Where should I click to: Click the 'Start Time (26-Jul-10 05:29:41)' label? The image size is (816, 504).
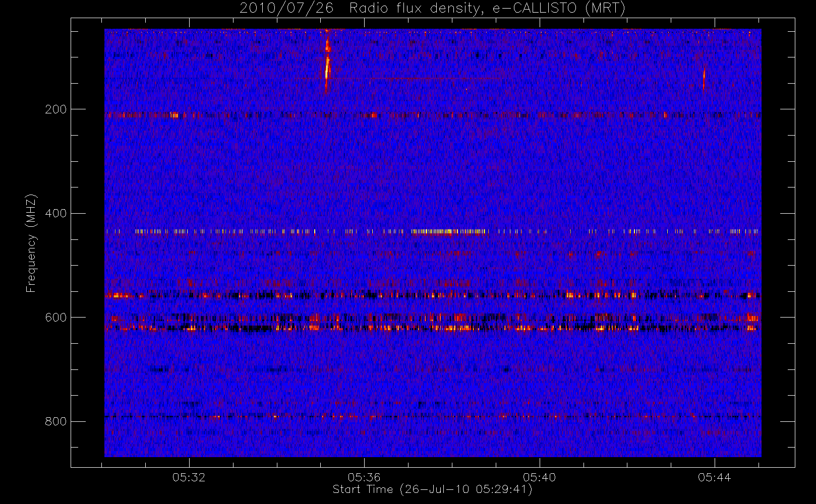pos(433,489)
